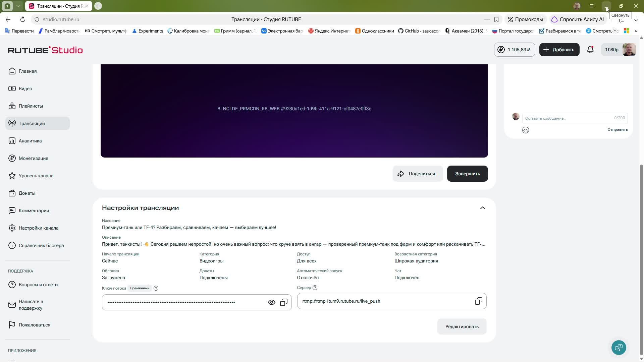Image resolution: width=644 pixels, height=362 pixels.
Task: Open the page options three-dots menu
Action: (487, 19)
